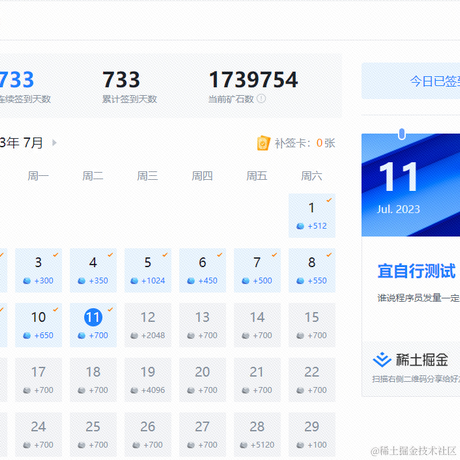Select calendar day 3 with +300
The height and width of the screenshot is (460, 460).
click(38, 270)
